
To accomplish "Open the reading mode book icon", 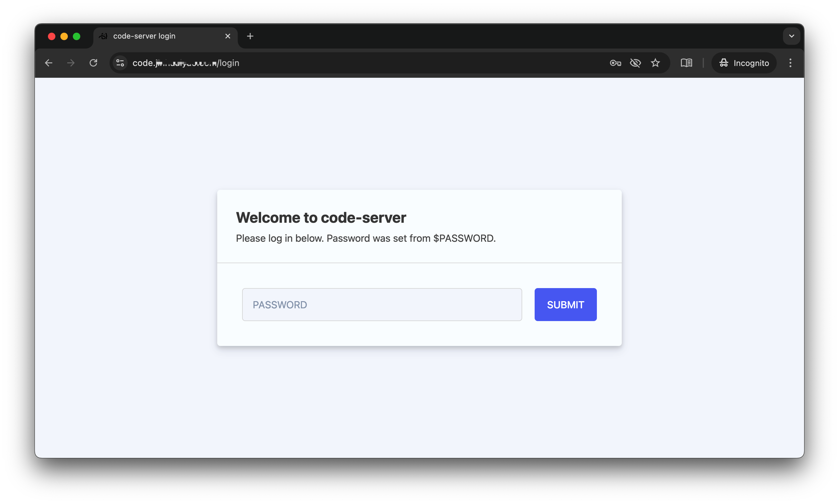I will click(x=686, y=63).
